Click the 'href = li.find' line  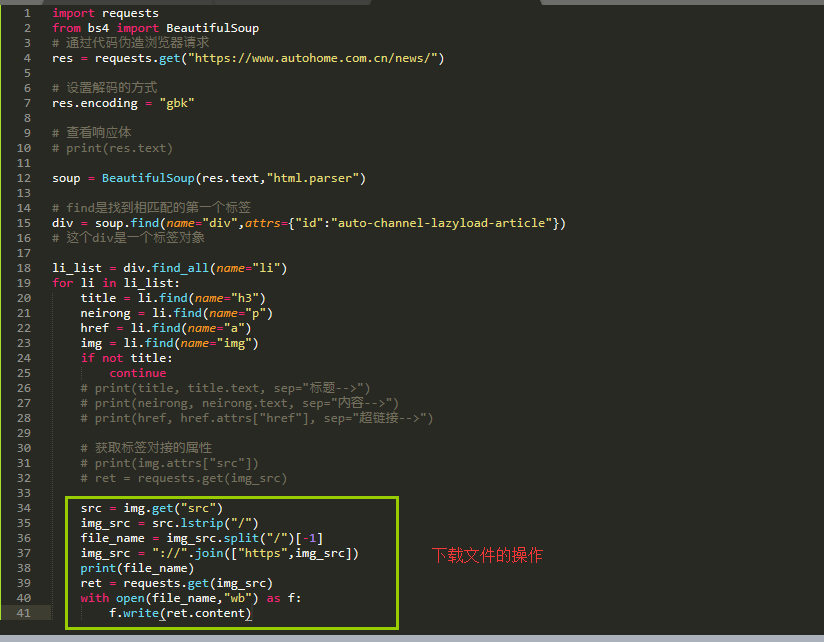166,328
